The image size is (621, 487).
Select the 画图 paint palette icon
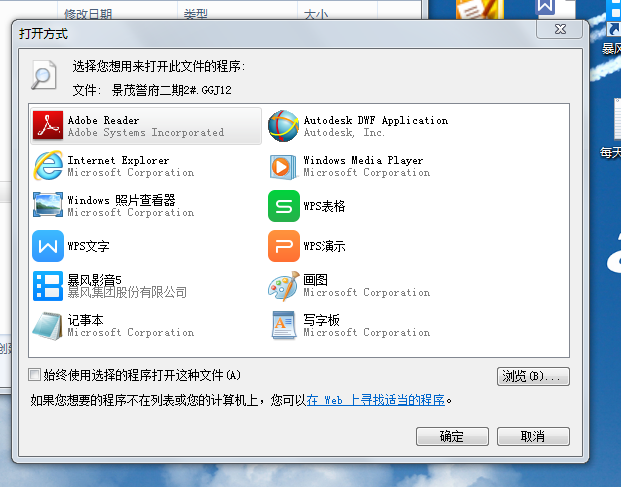(284, 286)
